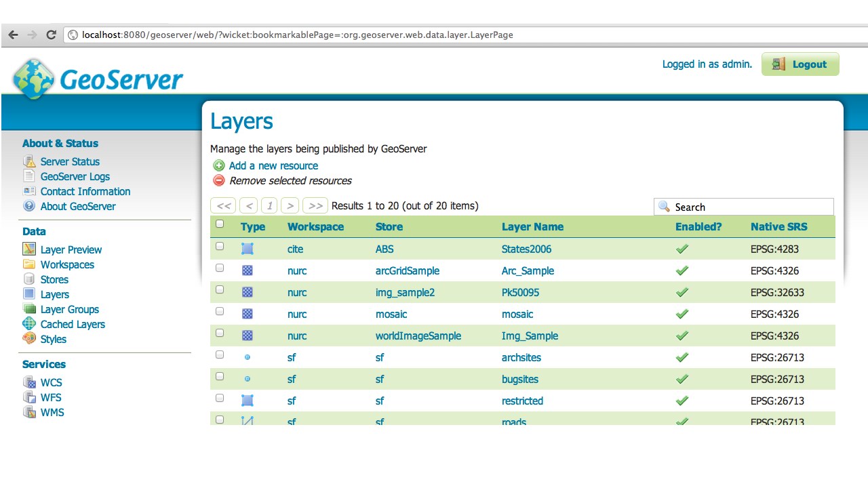Click the Server Status warning icon
The width and height of the screenshot is (868, 488).
pyautogui.click(x=29, y=161)
